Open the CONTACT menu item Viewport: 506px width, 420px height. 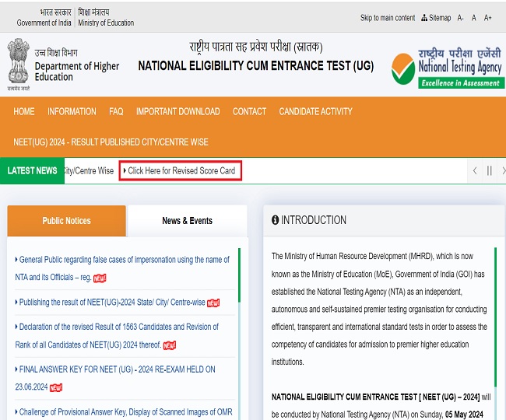point(249,111)
